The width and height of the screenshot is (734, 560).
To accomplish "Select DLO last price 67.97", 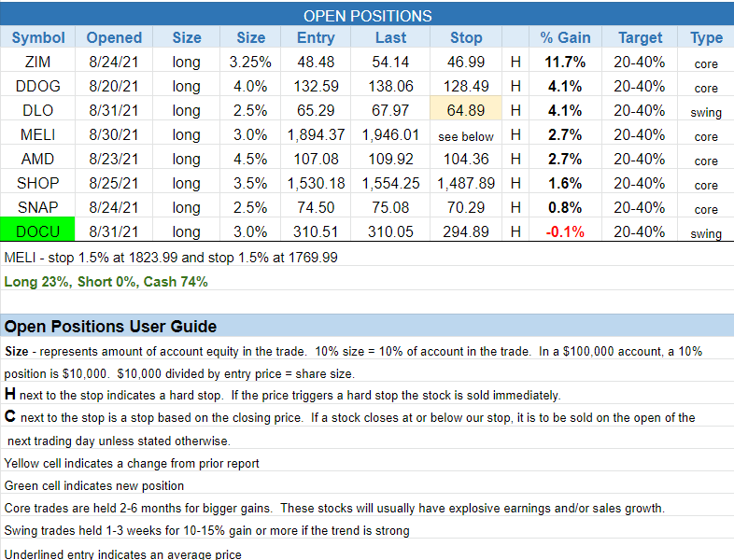I will tap(390, 110).
